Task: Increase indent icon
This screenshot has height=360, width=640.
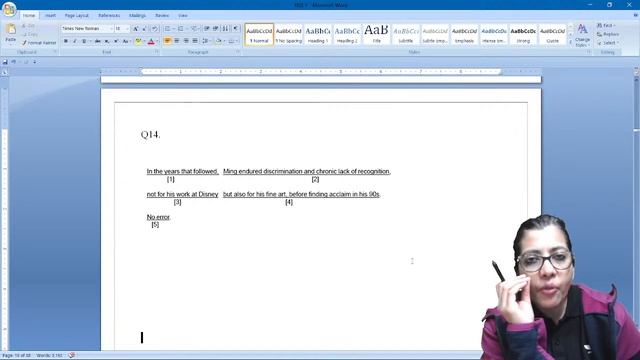Action: coord(216,29)
